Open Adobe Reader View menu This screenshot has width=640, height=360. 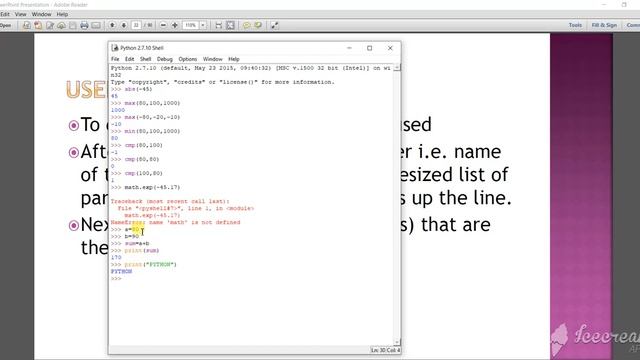20,14
